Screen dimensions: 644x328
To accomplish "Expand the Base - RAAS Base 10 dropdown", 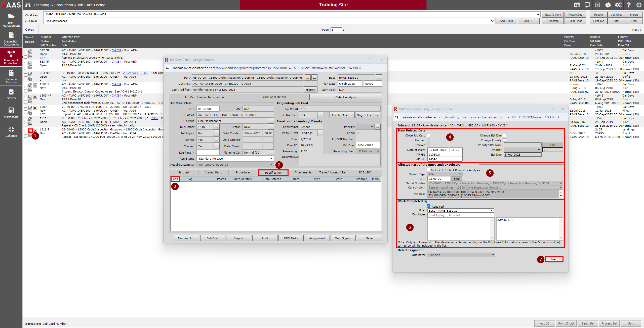I will [x=461, y=211].
